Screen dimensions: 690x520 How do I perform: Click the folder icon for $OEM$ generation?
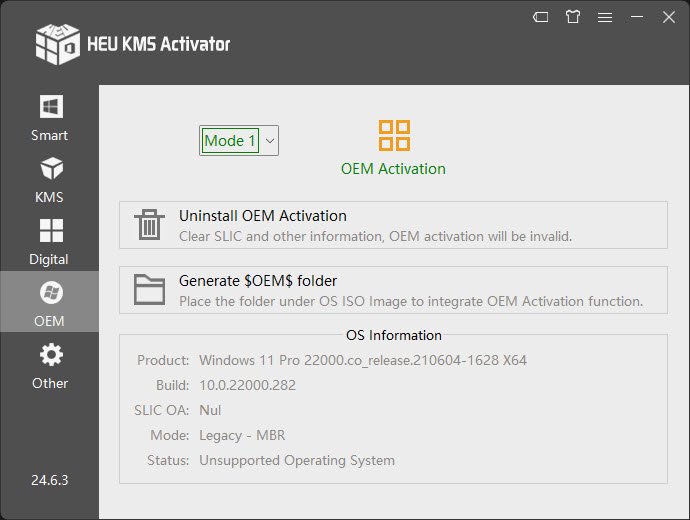coord(149,290)
